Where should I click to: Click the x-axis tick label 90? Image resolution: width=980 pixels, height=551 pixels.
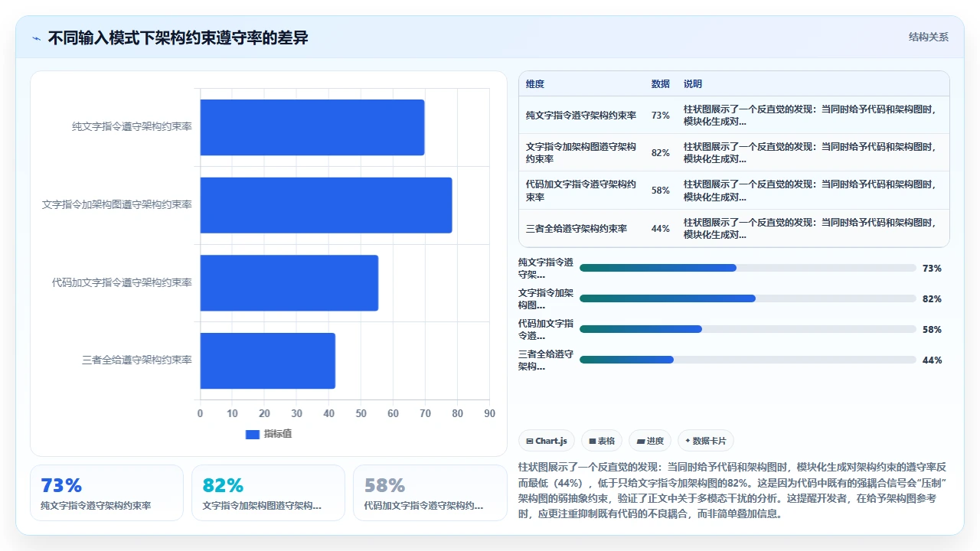(x=489, y=414)
